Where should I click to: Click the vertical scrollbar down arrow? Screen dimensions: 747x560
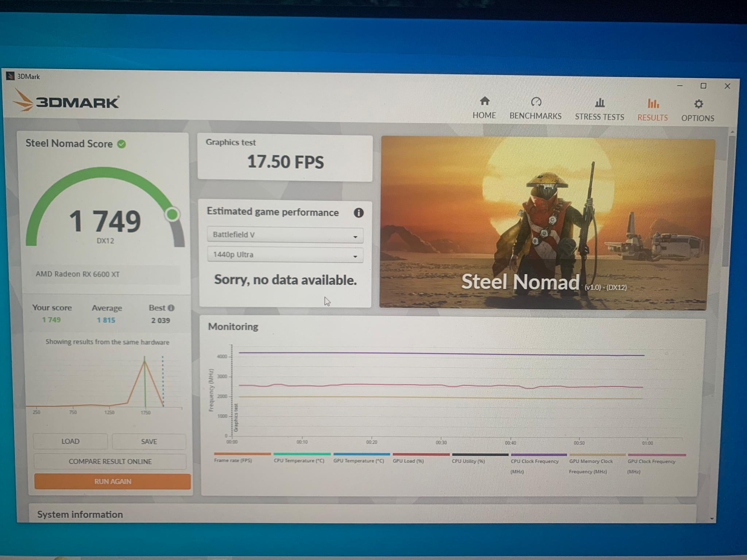[712, 519]
